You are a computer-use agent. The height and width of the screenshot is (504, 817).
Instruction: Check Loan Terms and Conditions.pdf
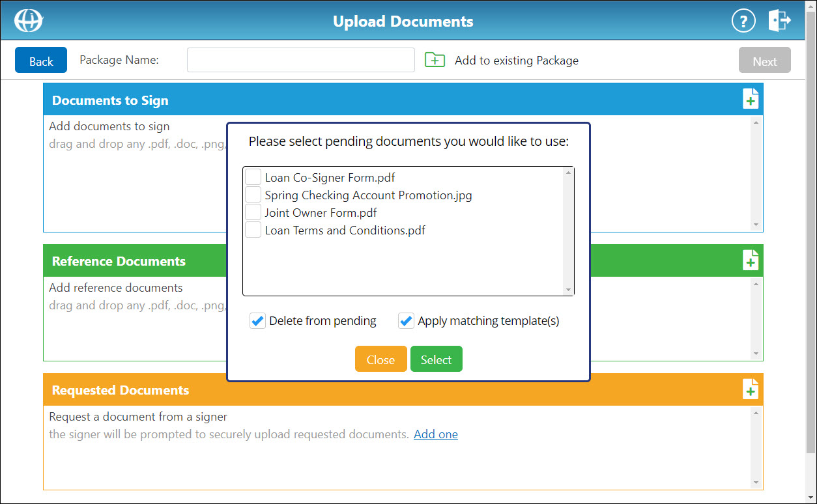pos(253,229)
